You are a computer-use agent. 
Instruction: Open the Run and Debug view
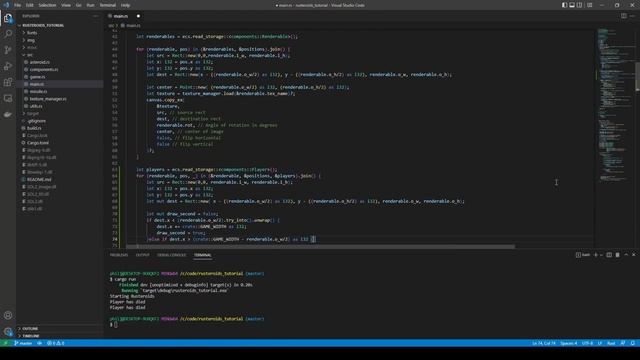8,66
